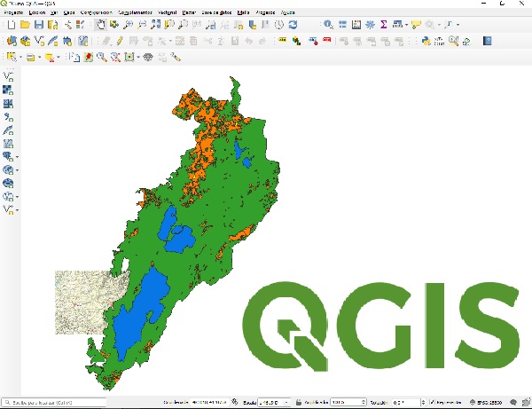This screenshot has height=409, width=532.
Task: Click Add Raster Layer in the left sidebar
Action: point(8,90)
